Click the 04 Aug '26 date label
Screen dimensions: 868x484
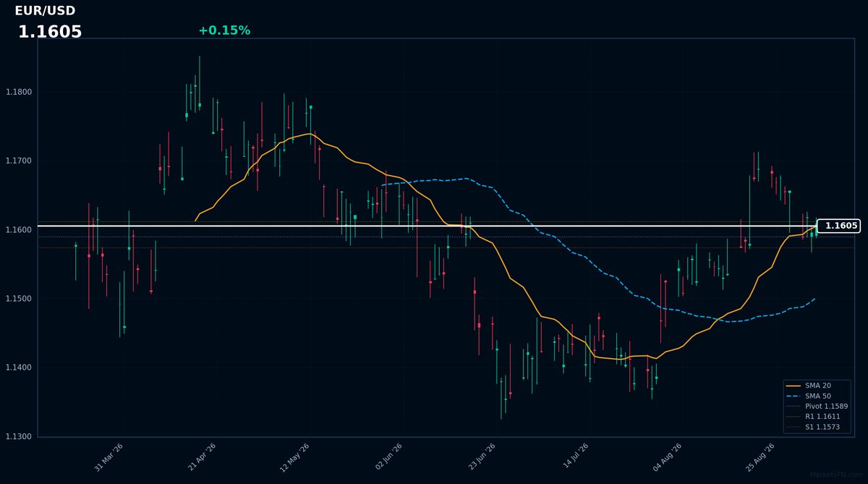(x=668, y=457)
